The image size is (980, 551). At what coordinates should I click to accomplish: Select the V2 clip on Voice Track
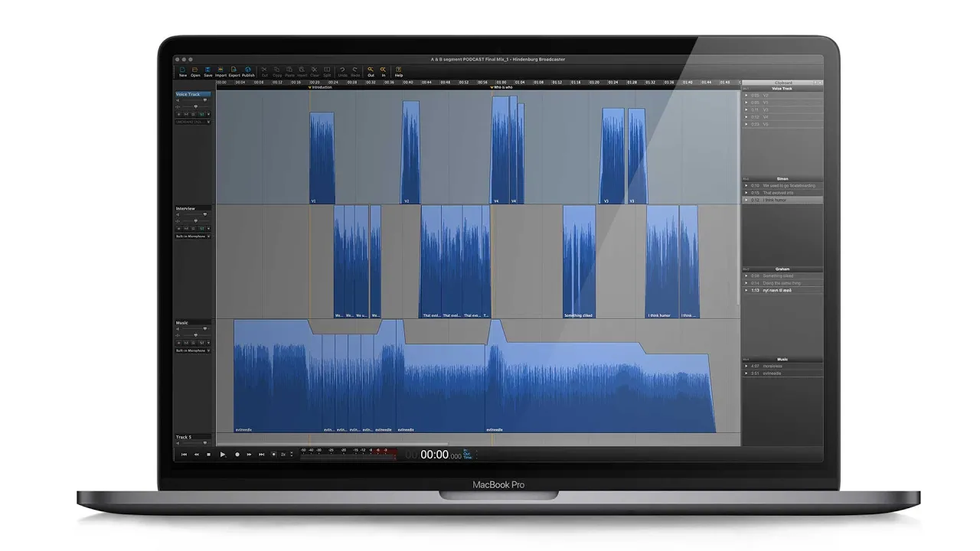coord(411,152)
